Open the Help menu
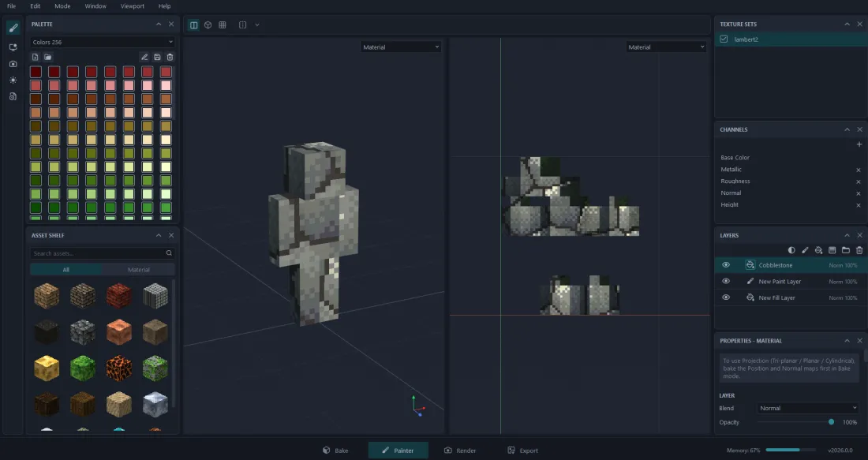Viewport: 868px width, 460px height. 164,6
